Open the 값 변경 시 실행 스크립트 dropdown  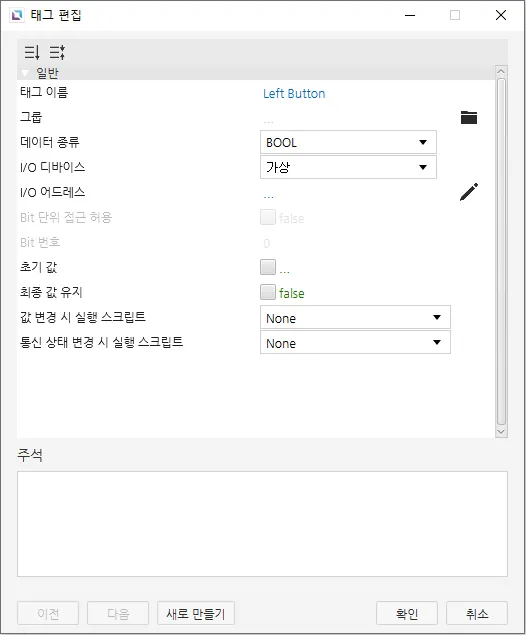[x=355, y=317]
